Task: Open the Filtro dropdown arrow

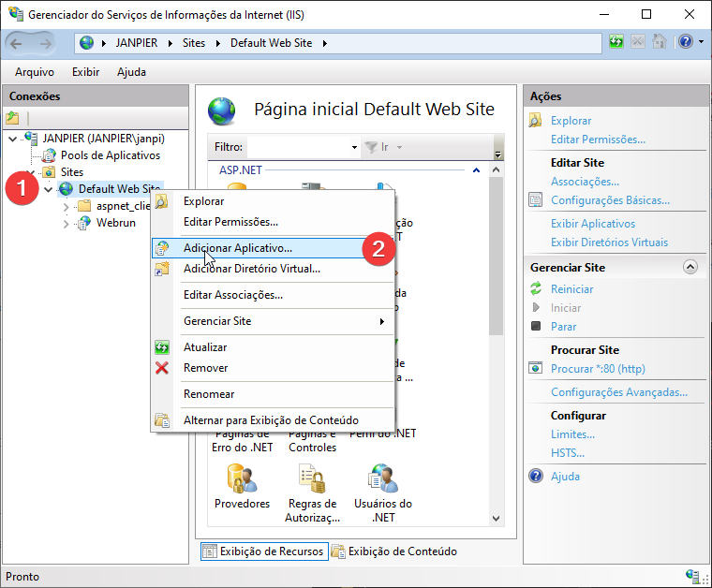Action: click(354, 147)
